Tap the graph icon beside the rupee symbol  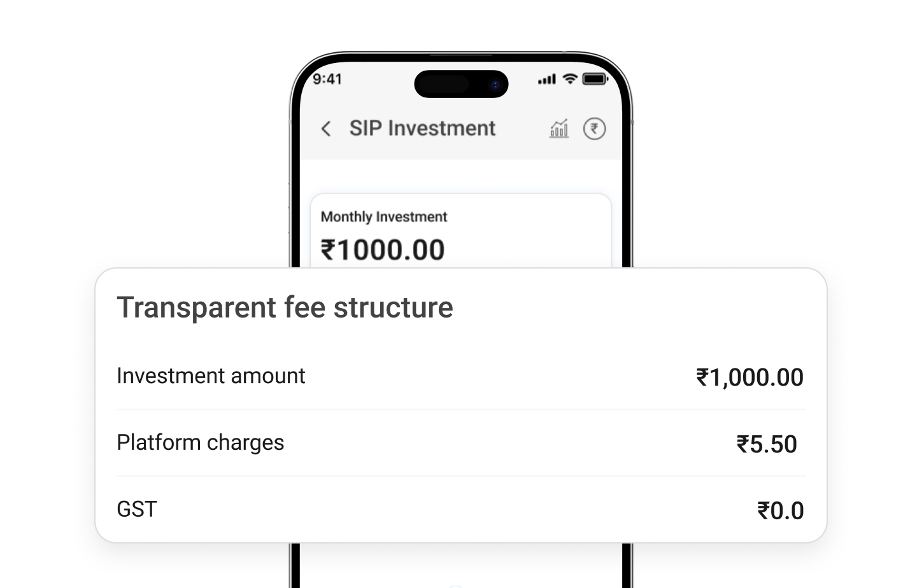click(x=558, y=129)
